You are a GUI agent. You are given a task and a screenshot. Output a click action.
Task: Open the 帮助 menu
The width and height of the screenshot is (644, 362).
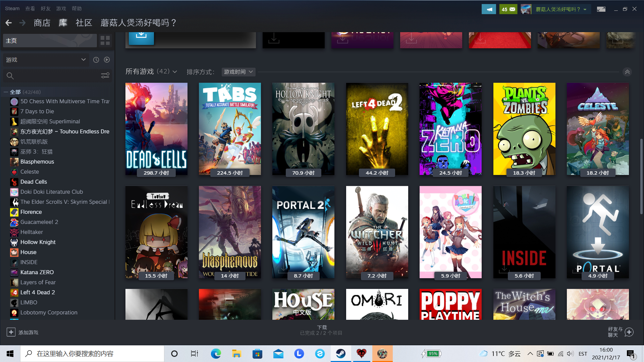click(x=76, y=8)
